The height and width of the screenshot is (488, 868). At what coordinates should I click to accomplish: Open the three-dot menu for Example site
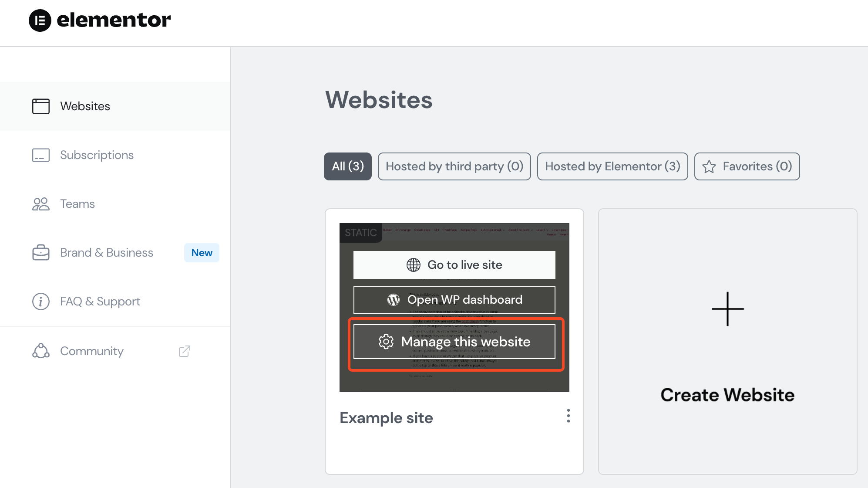[569, 416]
